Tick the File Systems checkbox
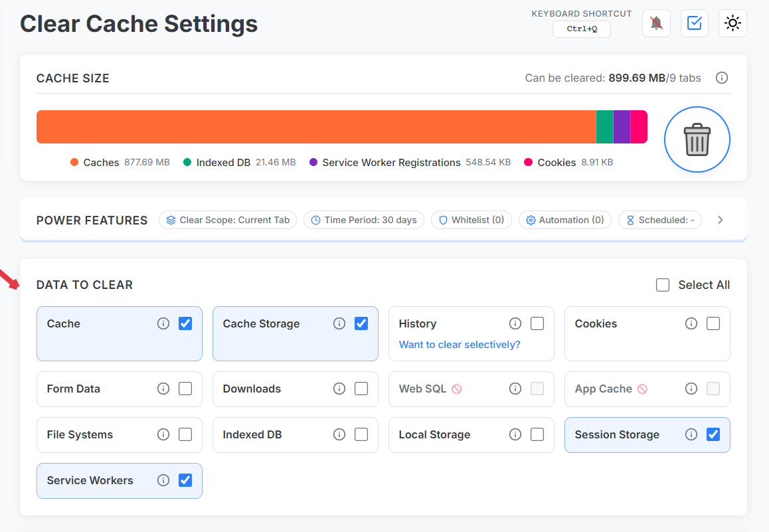769x532 pixels. (185, 434)
